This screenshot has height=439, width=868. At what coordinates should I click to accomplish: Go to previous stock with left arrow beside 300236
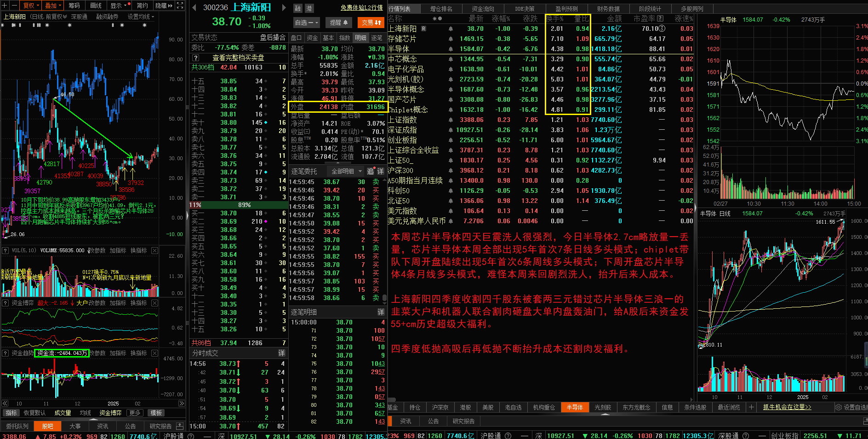tap(194, 8)
